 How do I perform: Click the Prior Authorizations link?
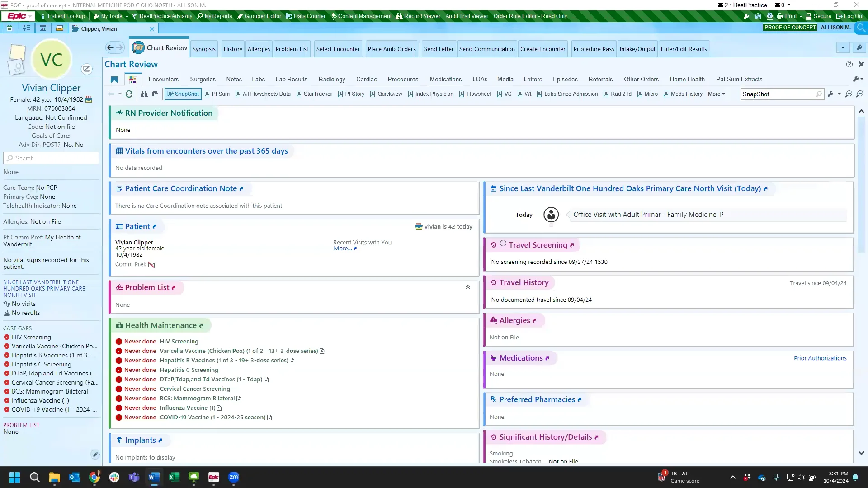coord(820,358)
